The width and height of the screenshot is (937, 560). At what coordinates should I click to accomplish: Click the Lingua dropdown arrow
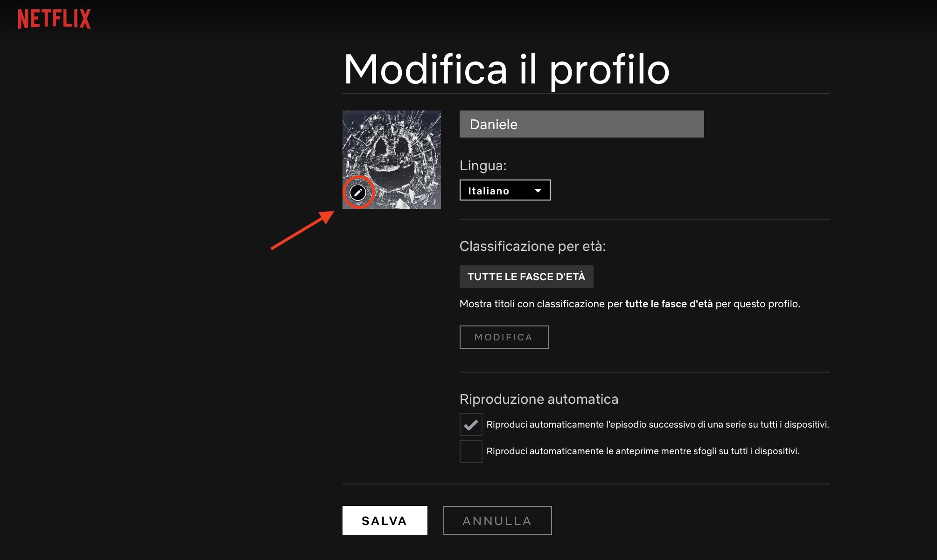[538, 191]
